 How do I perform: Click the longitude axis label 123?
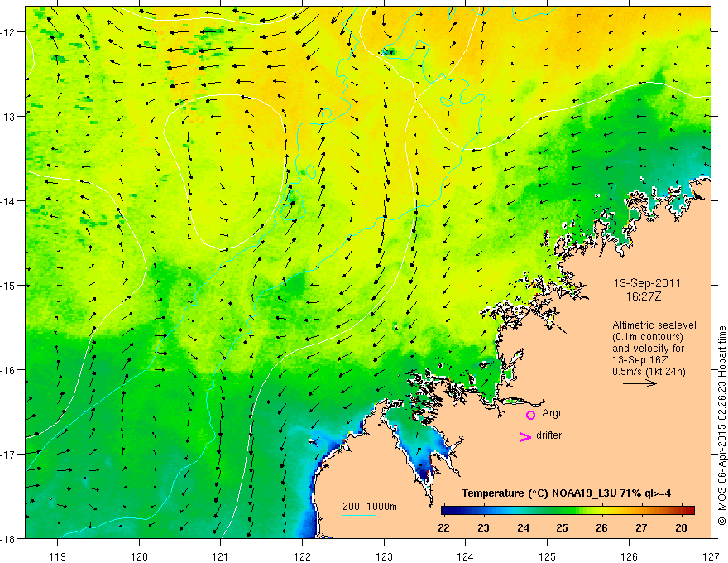(384, 556)
